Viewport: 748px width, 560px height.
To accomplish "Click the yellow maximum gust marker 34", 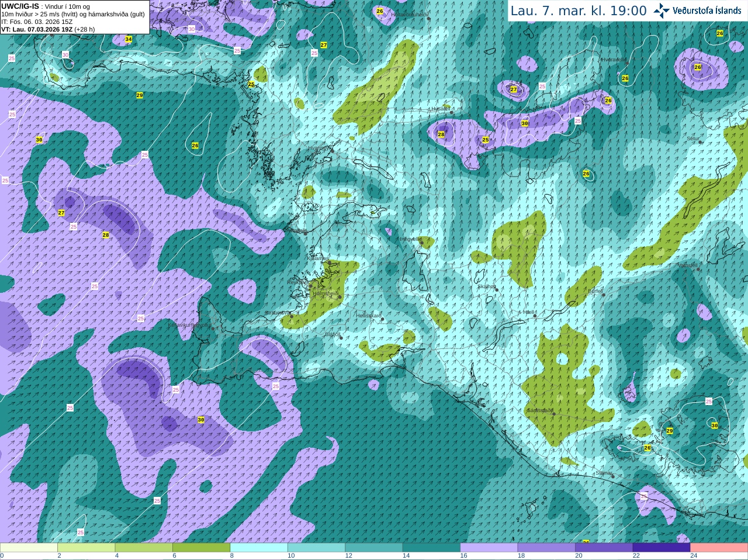I will [129, 39].
